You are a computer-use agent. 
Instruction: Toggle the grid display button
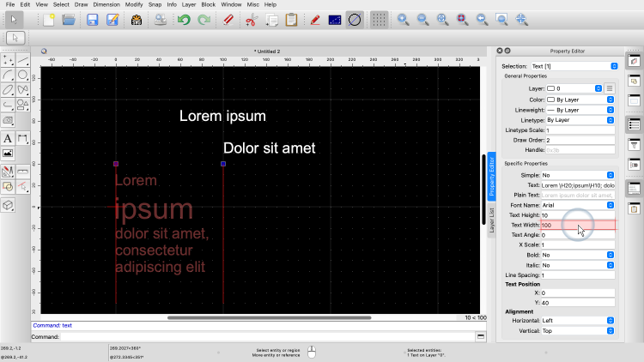tap(378, 20)
